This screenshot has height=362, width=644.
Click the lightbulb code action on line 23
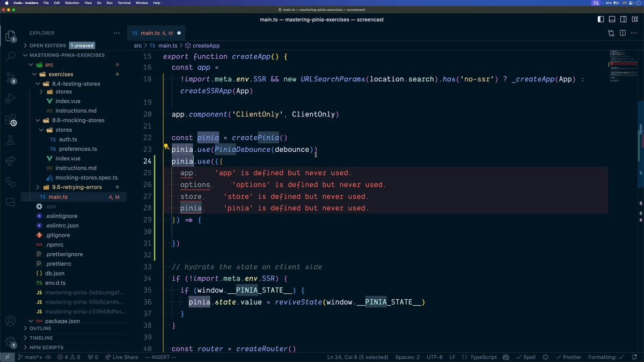[167, 146]
